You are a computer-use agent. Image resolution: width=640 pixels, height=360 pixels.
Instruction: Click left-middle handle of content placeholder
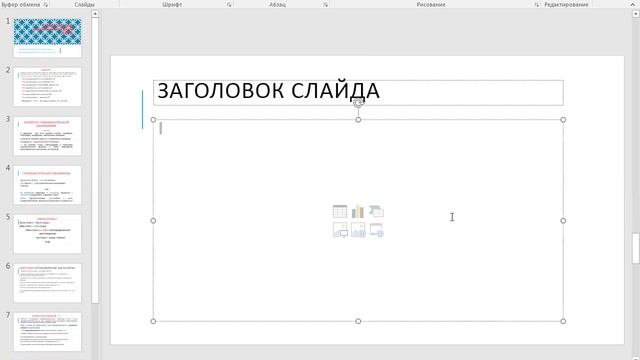tap(153, 220)
